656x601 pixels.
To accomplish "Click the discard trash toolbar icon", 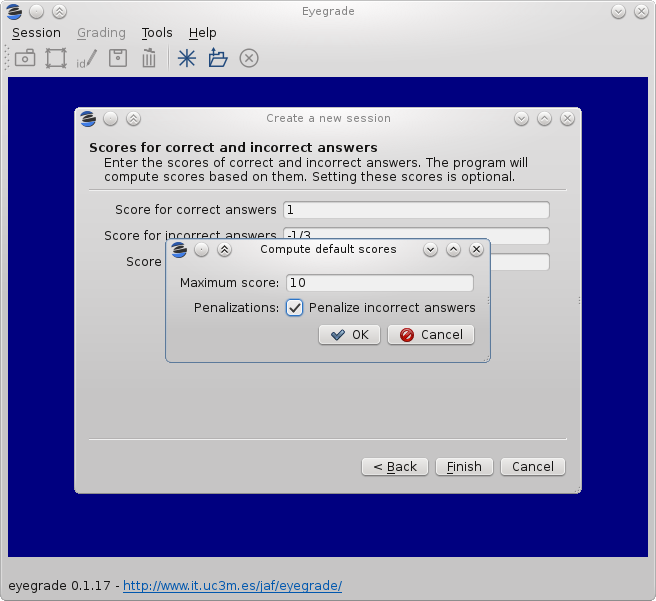I will [149, 58].
